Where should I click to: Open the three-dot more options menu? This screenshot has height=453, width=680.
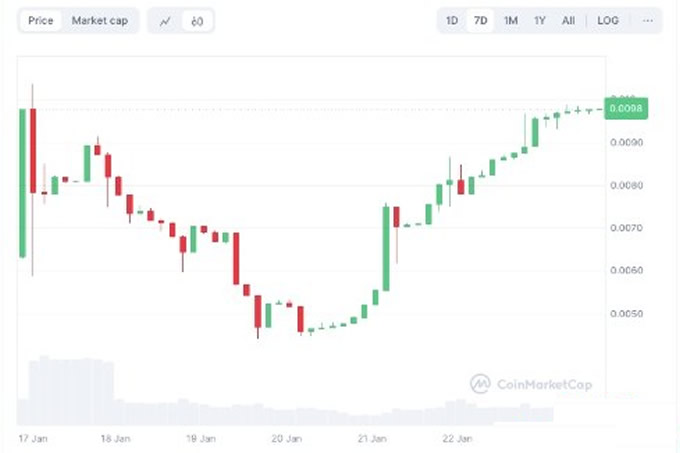click(647, 20)
